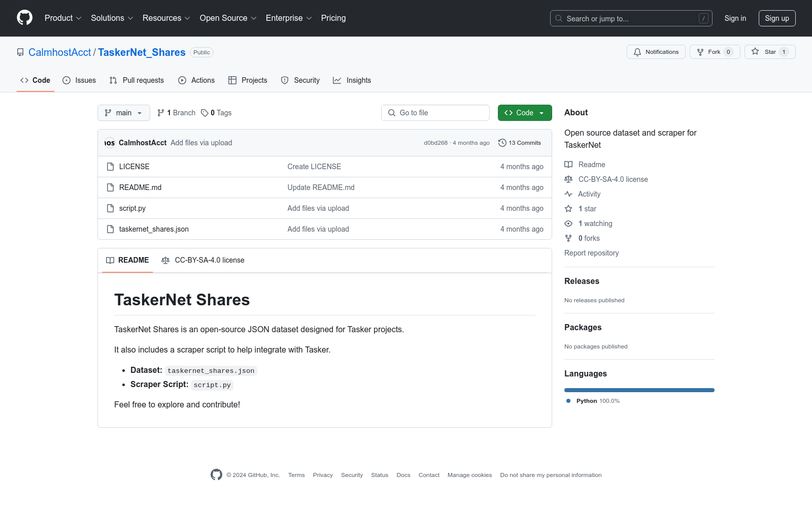The height and width of the screenshot is (508, 812).
Task: Open the Open Source menu dropdown
Action: click(228, 18)
